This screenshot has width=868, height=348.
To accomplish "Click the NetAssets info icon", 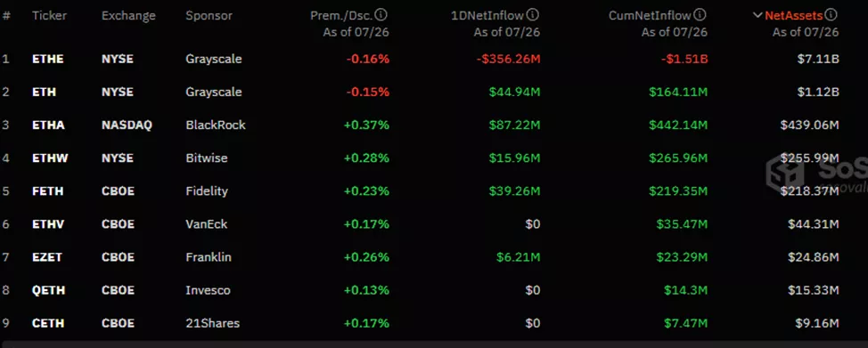I will (x=831, y=15).
